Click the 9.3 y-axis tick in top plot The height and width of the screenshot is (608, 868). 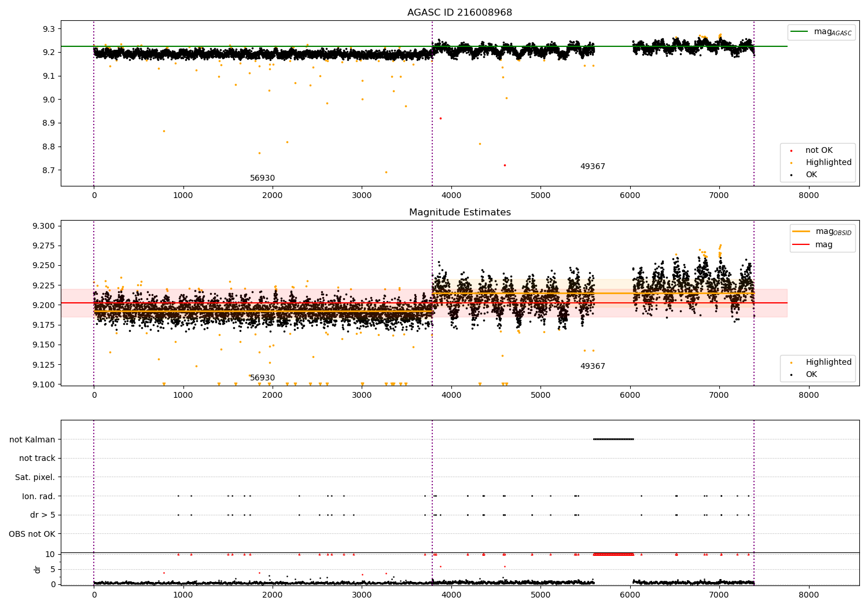click(50, 29)
